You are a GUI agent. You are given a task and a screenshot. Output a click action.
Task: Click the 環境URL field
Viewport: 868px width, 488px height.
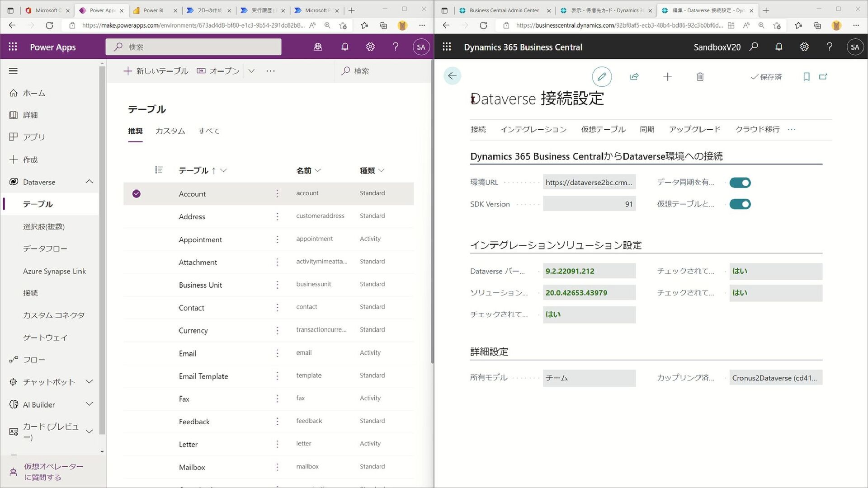[589, 182]
